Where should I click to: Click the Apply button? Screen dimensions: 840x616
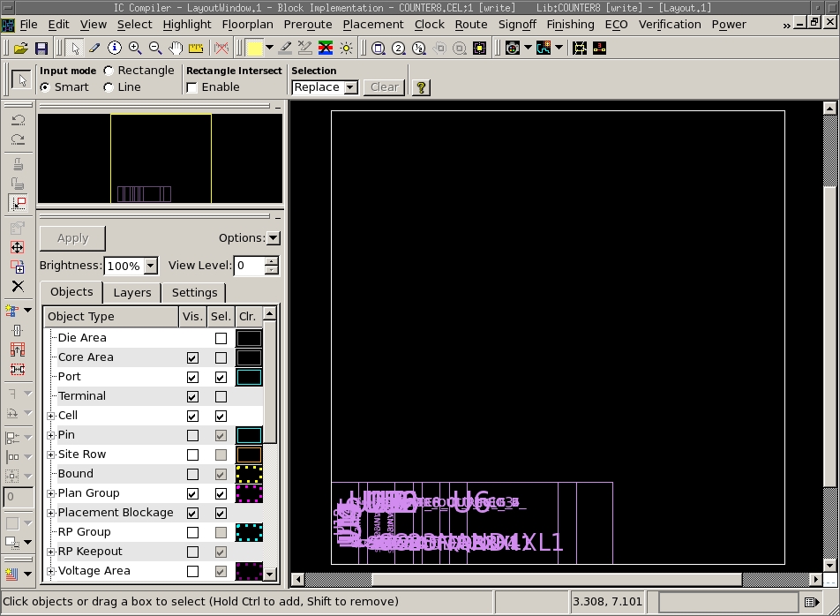pyautogui.click(x=72, y=237)
